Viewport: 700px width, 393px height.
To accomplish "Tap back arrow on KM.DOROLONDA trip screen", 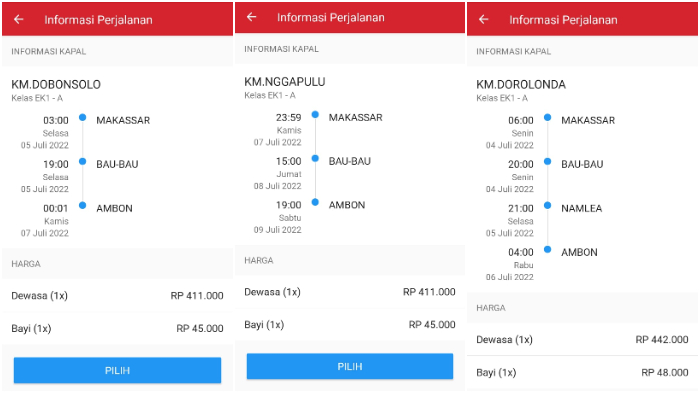I will click(483, 19).
